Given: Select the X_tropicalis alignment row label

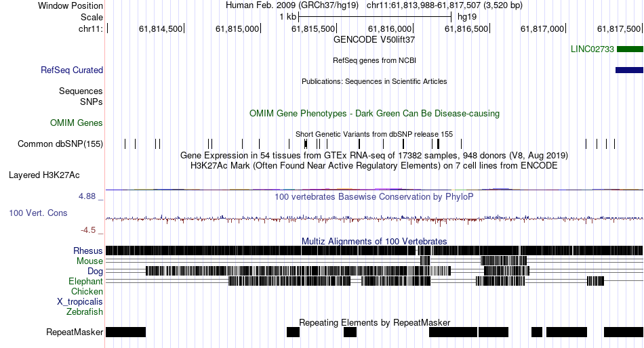Looking at the screenshot, I should pyautogui.click(x=80, y=302).
